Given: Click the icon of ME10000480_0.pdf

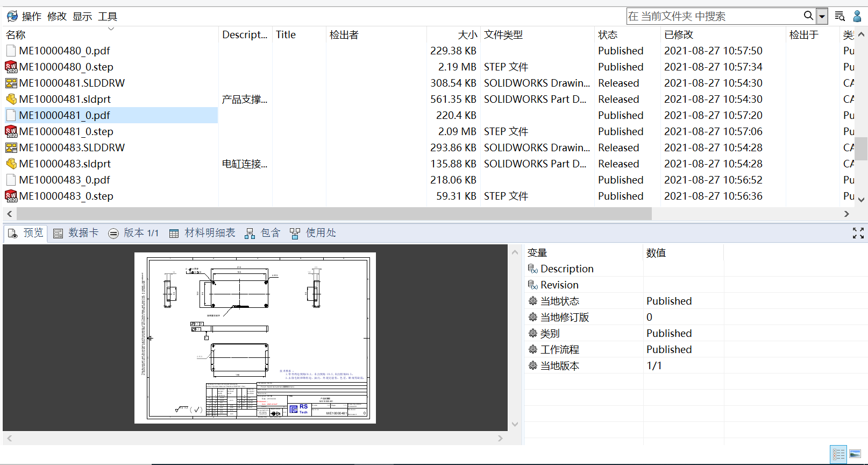Looking at the screenshot, I should [11, 51].
